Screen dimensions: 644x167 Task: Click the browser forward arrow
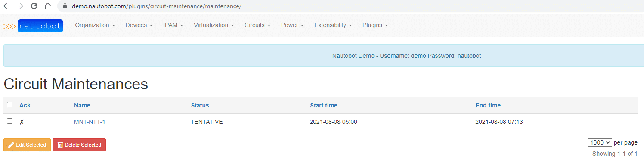click(x=20, y=6)
